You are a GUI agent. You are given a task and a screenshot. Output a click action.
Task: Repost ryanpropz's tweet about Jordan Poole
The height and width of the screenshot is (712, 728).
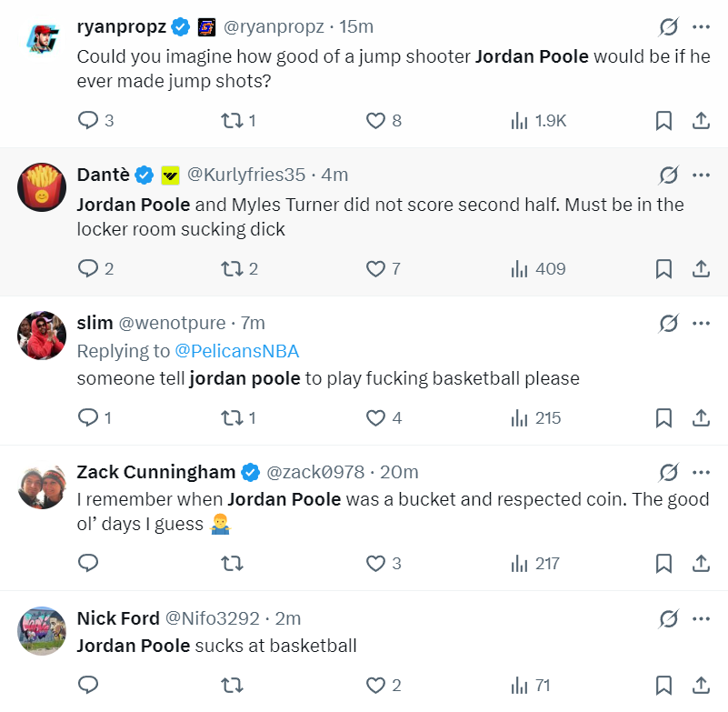(232, 120)
